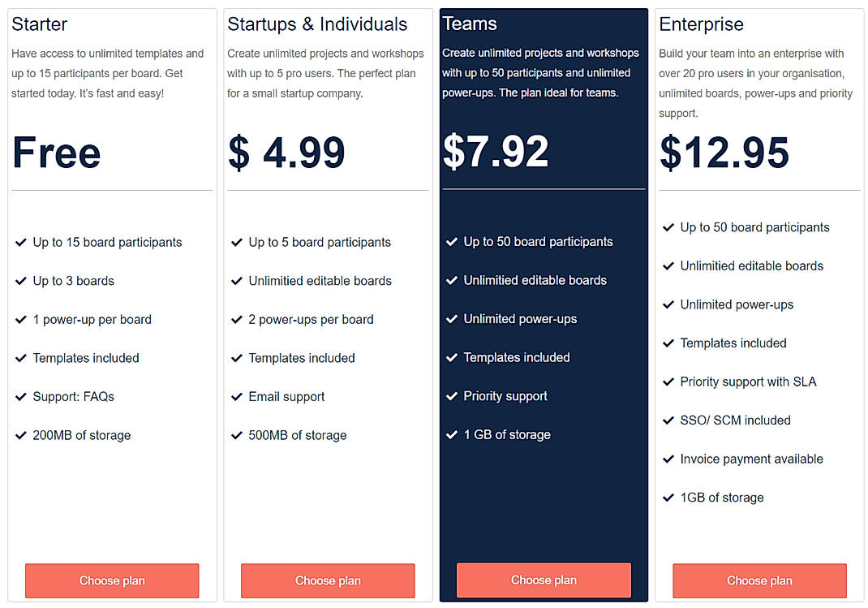Click the checkmark next to '1 GB of storage' in Teams
868x608 pixels.
click(x=453, y=435)
